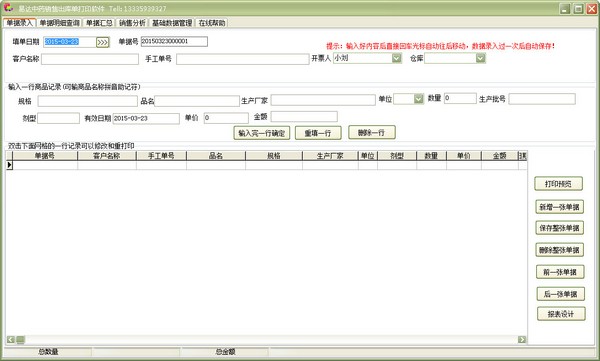Screen dimensions: 600x361
Task: Click the 生产厂家 input field
Action: pyautogui.click(x=323, y=100)
